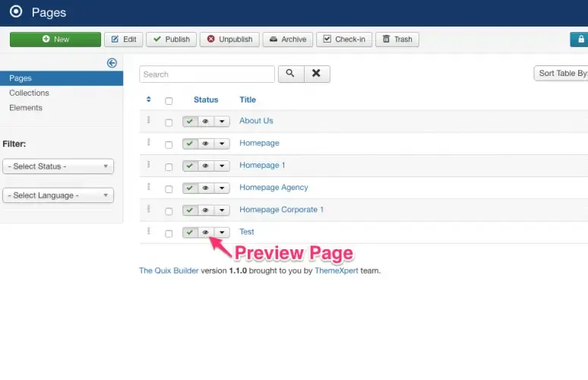The height and width of the screenshot is (380, 588).
Task: Click the Joomla logo icon beside Pages
Action: (x=16, y=11)
